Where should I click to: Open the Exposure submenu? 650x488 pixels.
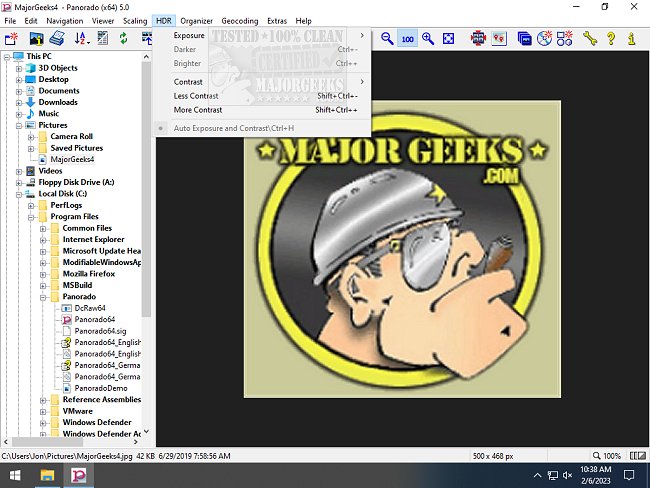[x=262, y=35]
